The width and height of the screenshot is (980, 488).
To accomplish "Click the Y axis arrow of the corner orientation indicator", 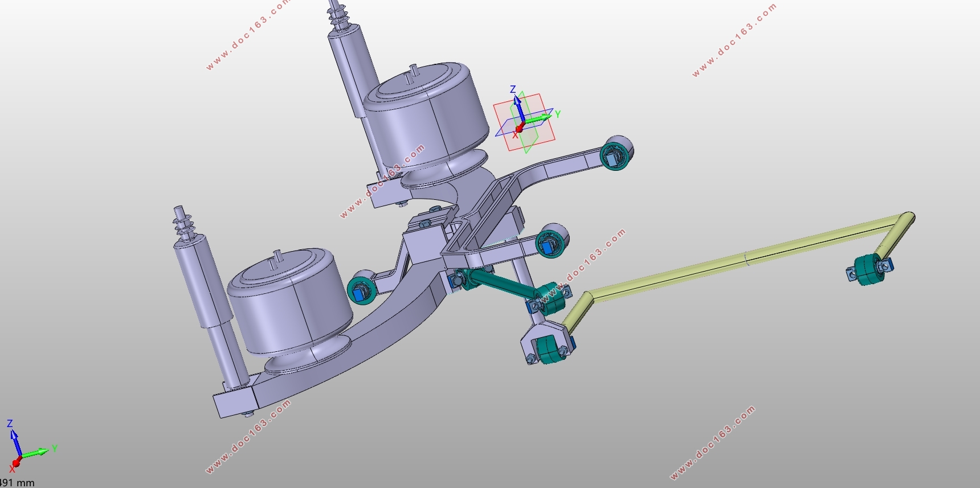I will pos(36,453).
